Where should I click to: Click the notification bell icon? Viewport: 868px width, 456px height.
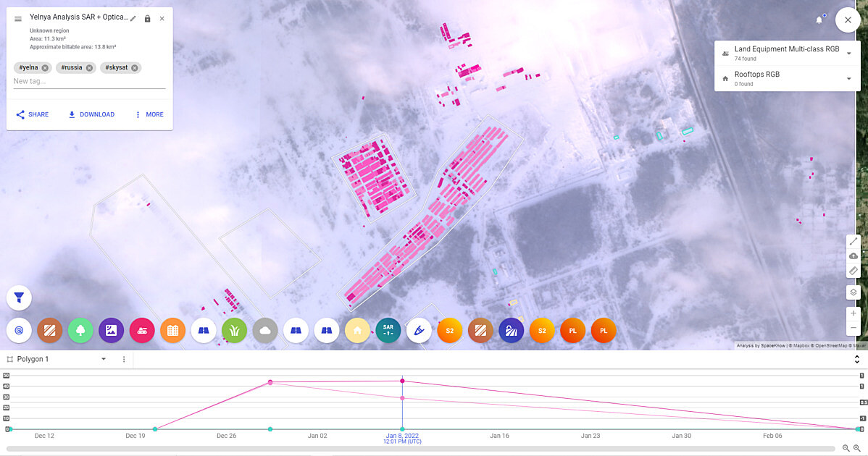(819, 20)
